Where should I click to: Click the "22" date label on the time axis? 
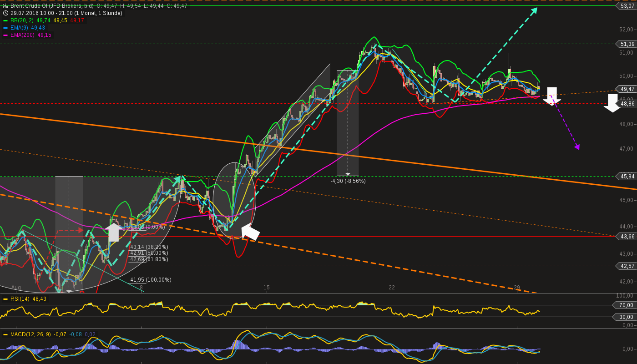[392, 288]
